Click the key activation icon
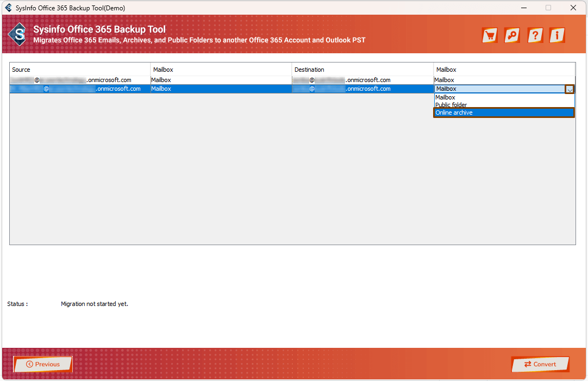 [512, 35]
